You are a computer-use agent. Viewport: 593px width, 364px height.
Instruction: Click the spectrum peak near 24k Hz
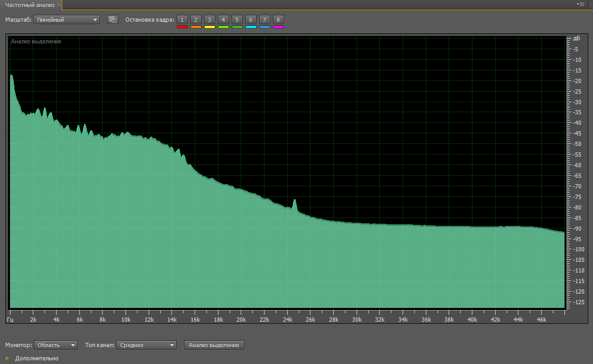click(x=295, y=201)
